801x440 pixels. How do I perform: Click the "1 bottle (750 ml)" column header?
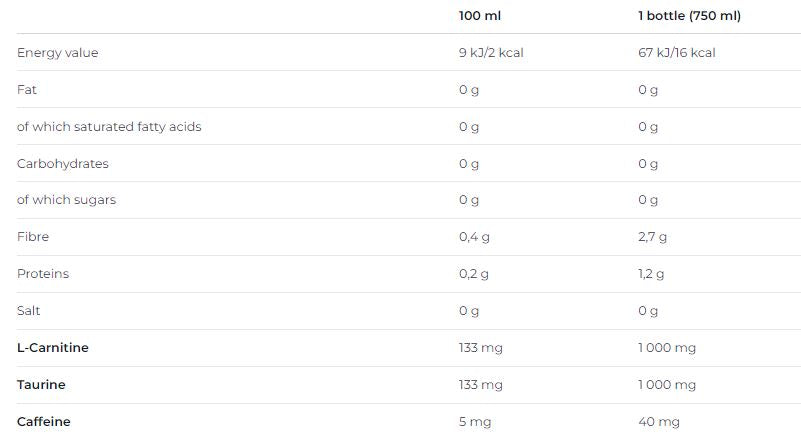(x=689, y=16)
